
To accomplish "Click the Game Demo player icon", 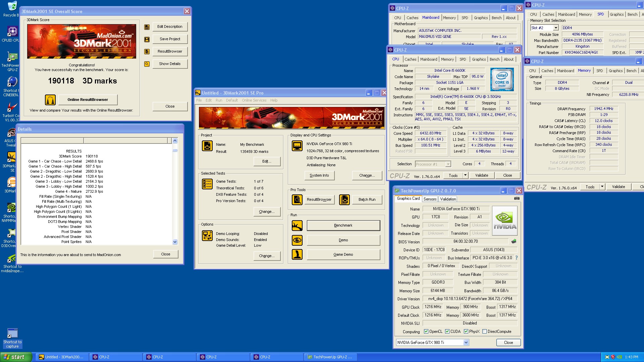I will (297, 255).
